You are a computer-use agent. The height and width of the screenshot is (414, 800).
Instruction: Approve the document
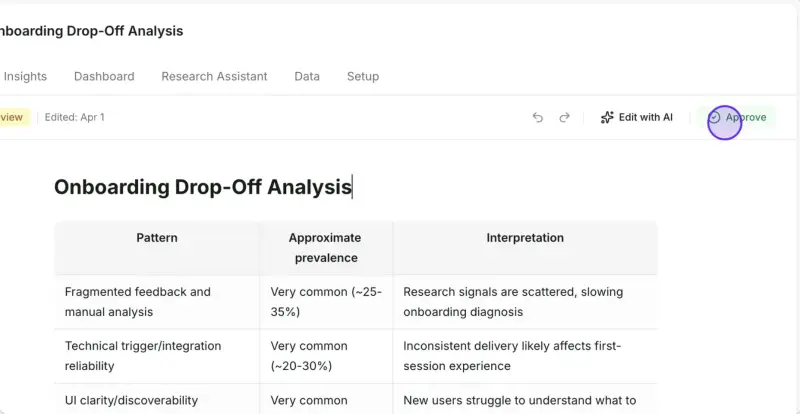click(x=737, y=117)
